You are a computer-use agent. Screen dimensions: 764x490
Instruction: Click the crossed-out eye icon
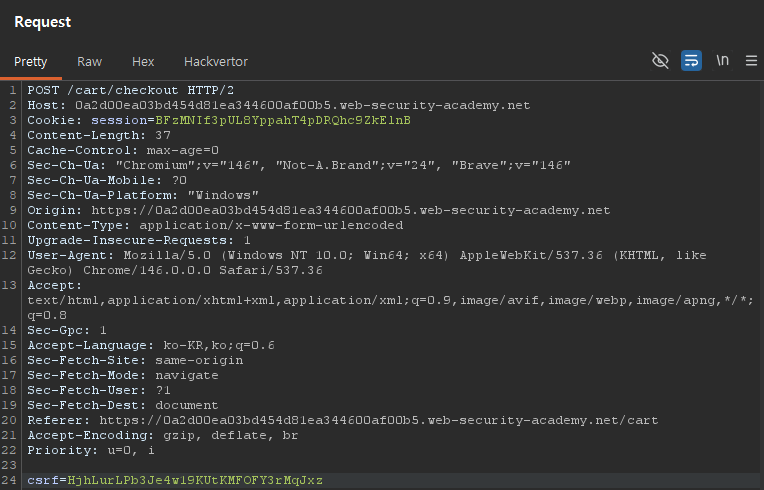point(660,61)
